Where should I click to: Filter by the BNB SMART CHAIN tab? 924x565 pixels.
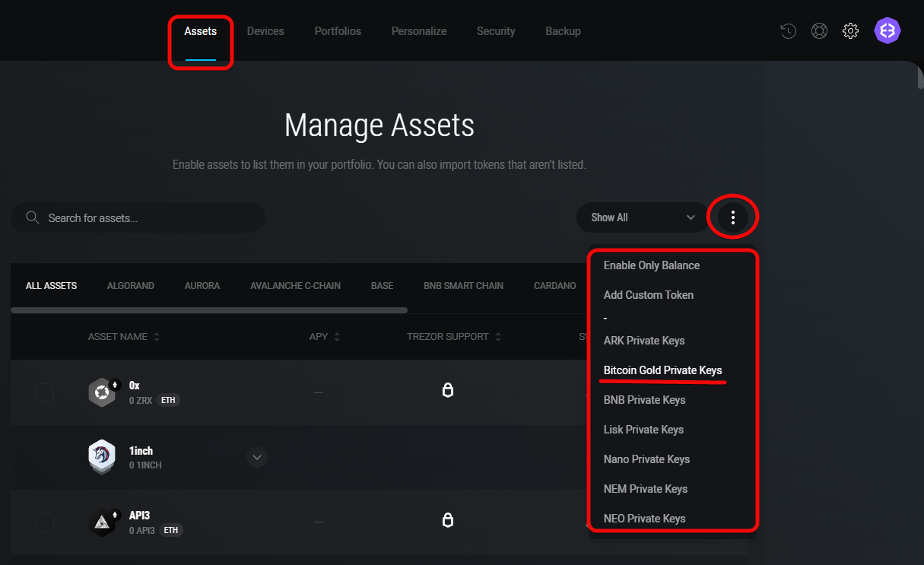464,286
